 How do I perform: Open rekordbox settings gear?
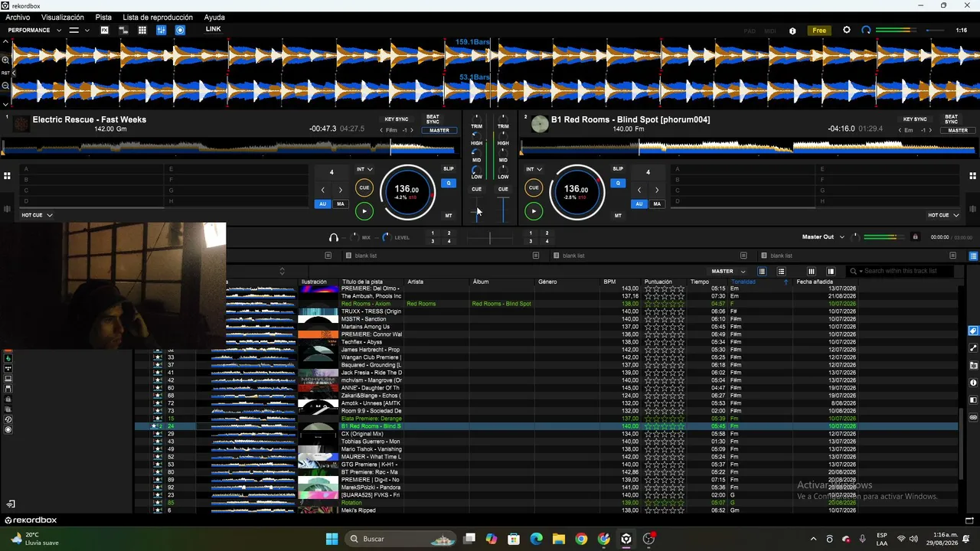click(x=846, y=30)
